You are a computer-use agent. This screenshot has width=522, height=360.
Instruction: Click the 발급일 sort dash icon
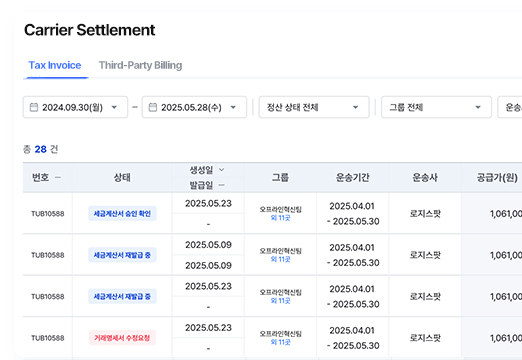[x=221, y=185]
